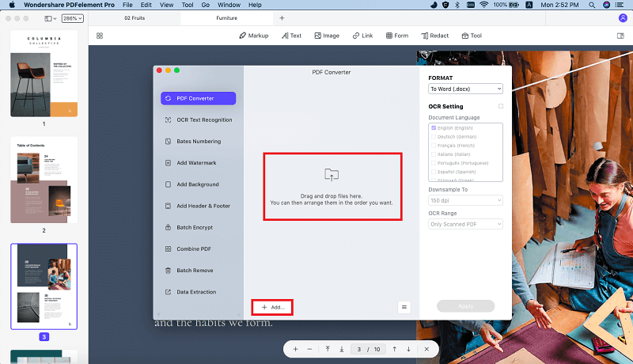Select the Image tool
The width and height of the screenshot is (633, 364).
pyautogui.click(x=327, y=36)
